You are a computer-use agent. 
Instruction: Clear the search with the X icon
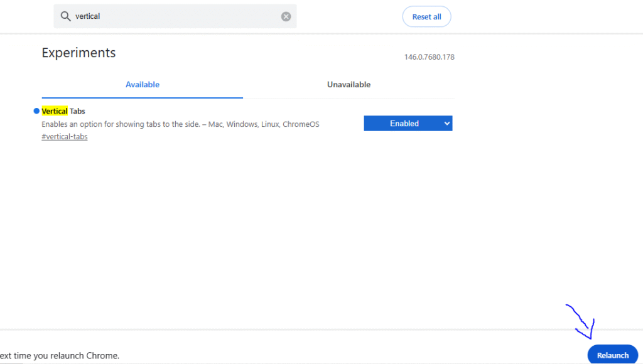click(x=286, y=16)
